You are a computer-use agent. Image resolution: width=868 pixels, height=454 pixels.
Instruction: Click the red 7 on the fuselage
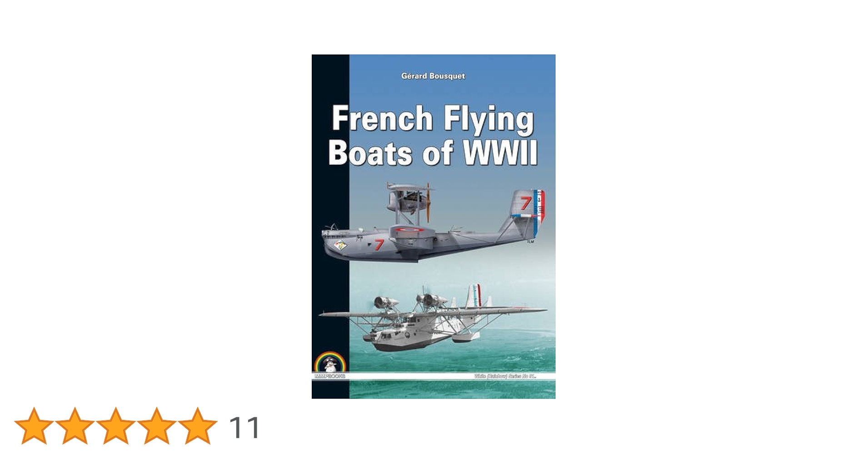pos(379,245)
